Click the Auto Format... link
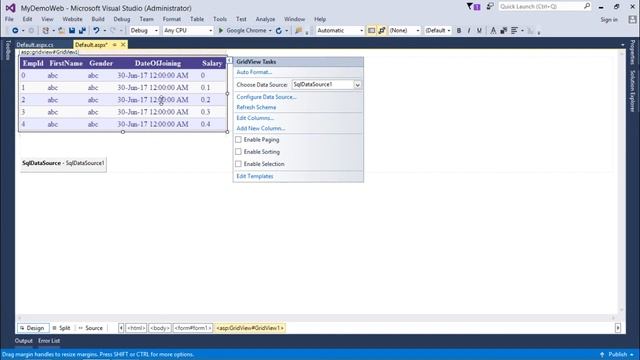The width and height of the screenshot is (640, 360). click(254, 72)
